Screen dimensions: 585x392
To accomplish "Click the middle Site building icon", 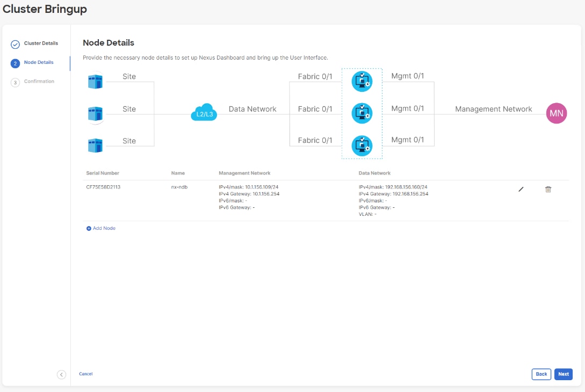I will tap(96, 114).
